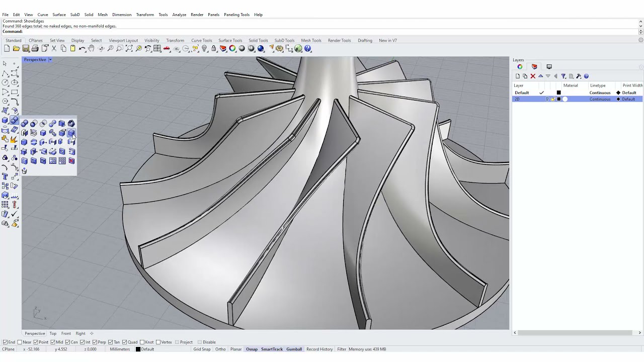This screenshot has height=362, width=644.
Task: Toggle the Point osnap checkbox
Action: click(36, 342)
